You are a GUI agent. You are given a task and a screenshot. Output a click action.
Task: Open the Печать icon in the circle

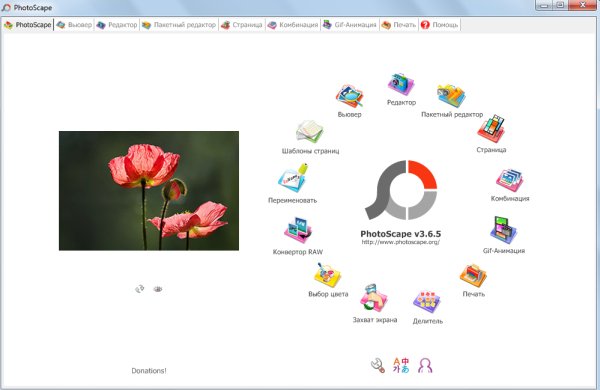click(473, 276)
